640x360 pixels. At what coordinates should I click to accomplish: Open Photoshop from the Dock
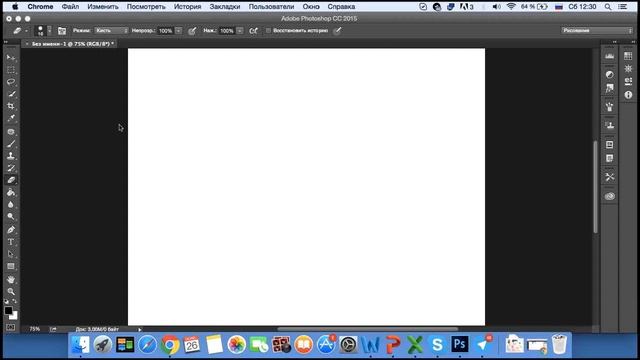459,344
